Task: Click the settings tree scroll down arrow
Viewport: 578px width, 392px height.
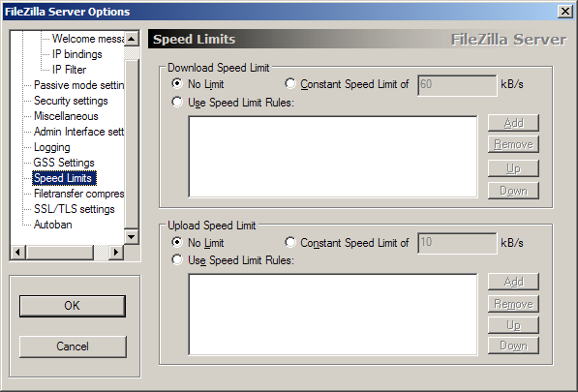Action: click(132, 237)
